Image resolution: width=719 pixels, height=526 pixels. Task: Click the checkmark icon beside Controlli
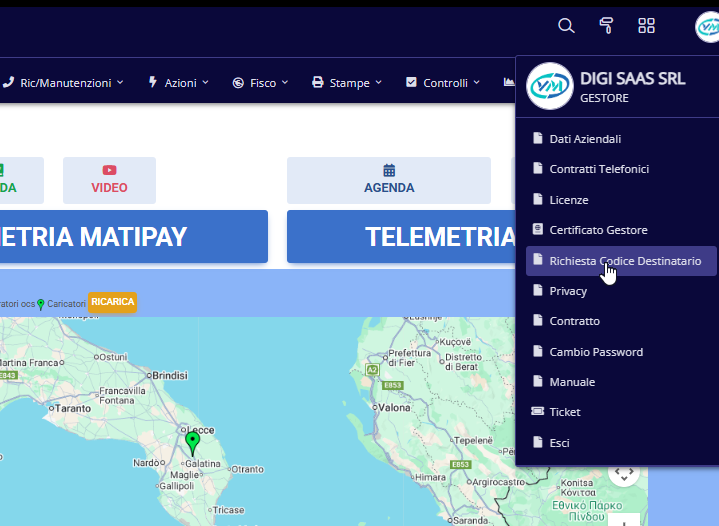click(411, 83)
